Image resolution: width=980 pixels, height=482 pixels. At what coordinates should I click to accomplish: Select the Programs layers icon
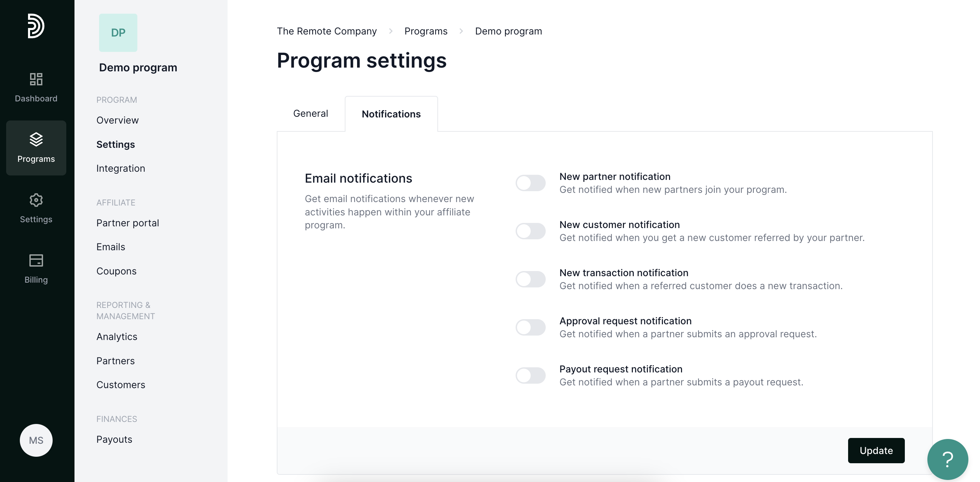[x=36, y=140]
